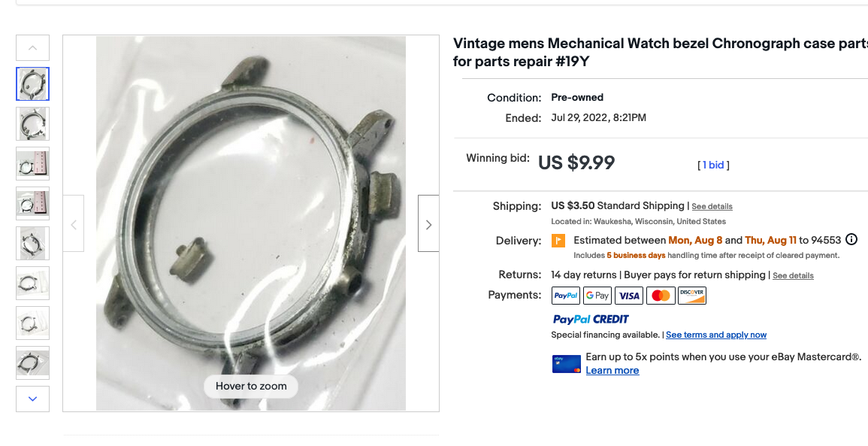Click the Discover card icon
The image size is (868, 446).
[692, 296]
